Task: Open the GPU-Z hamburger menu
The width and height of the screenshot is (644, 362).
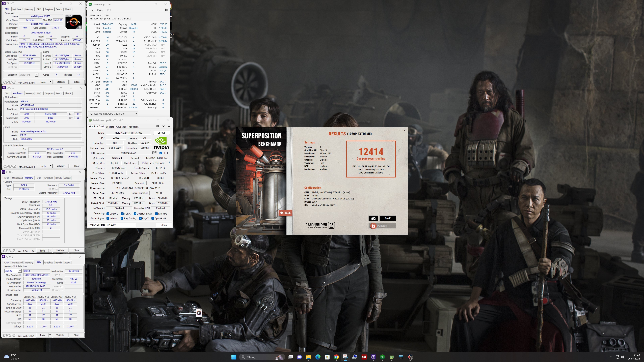Action: click(169, 126)
